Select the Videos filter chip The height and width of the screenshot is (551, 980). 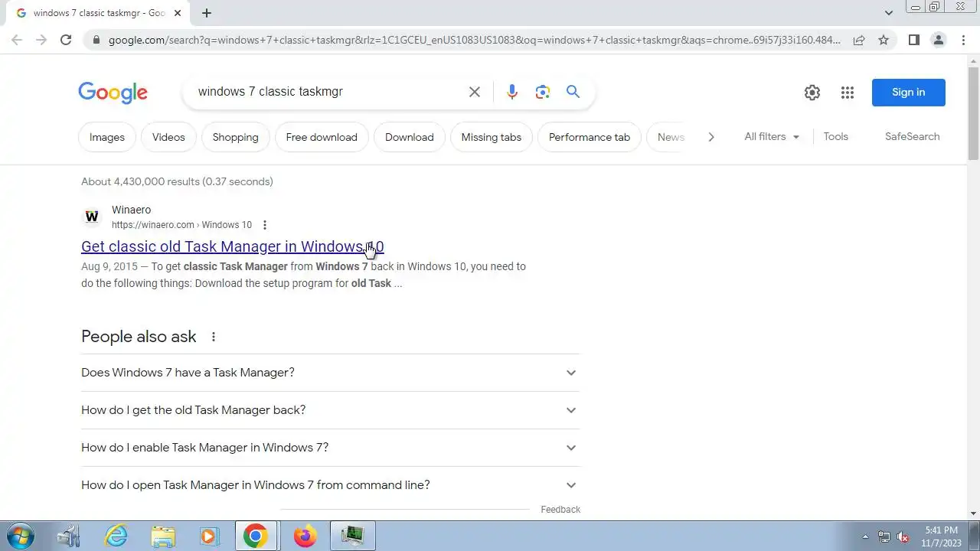(x=168, y=137)
